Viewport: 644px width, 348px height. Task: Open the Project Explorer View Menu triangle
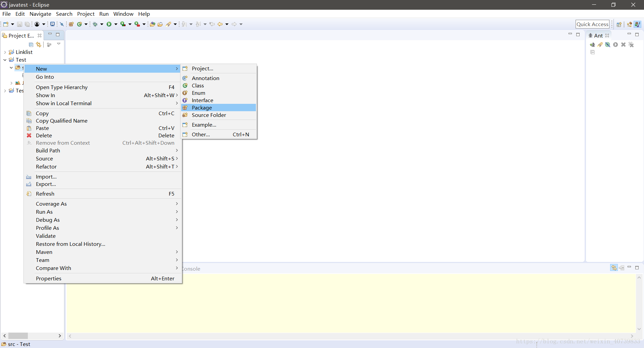pos(59,44)
